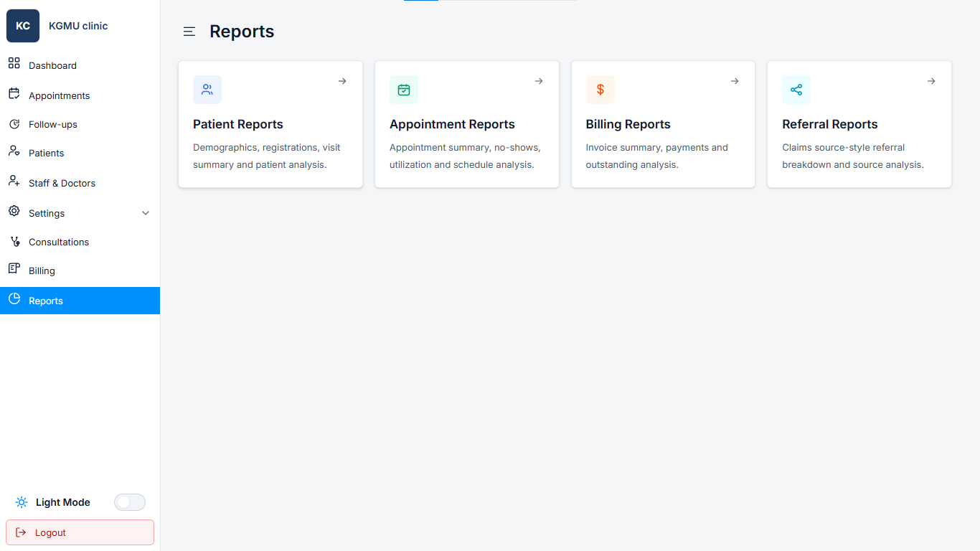Image resolution: width=980 pixels, height=551 pixels.
Task: Click the Logout button
Action: [80, 532]
